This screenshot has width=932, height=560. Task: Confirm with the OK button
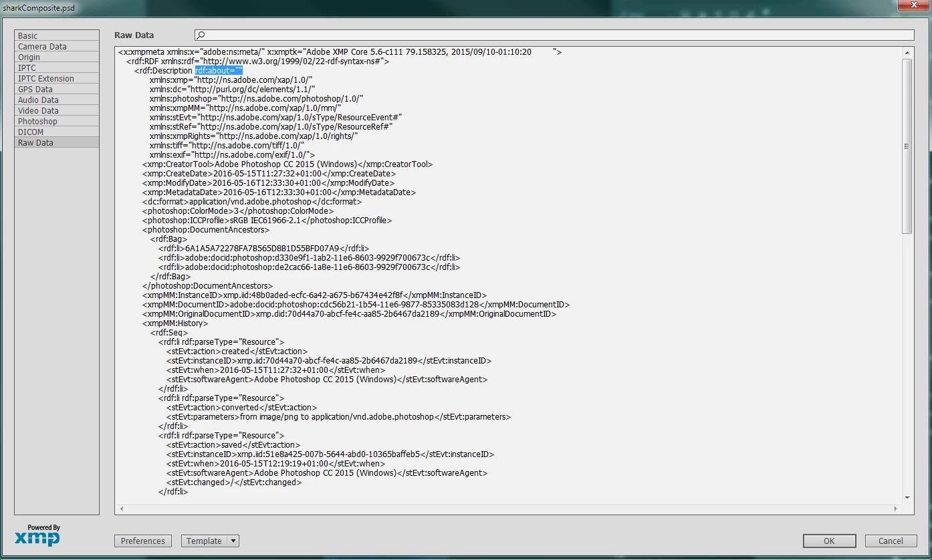click(829, 541)
